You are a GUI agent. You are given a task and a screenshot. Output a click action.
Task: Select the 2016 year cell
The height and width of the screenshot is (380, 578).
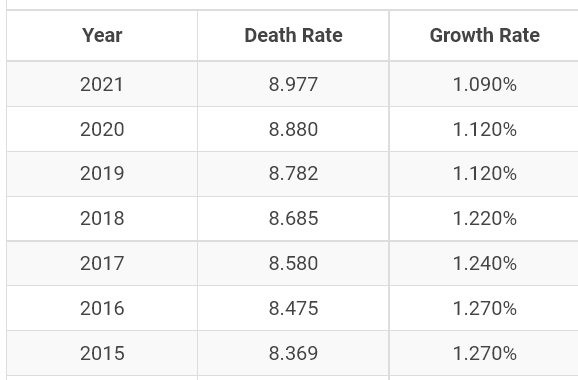point(102,308)
